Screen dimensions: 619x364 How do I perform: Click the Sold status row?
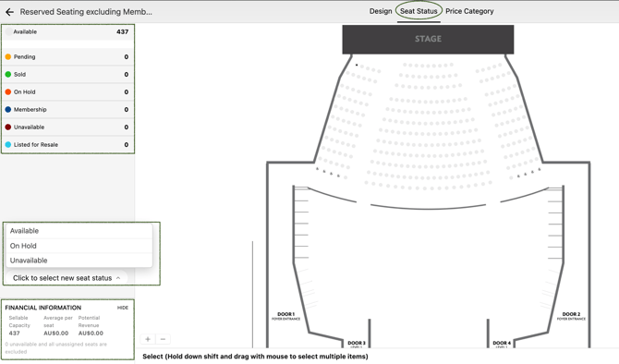[x=67, y=74]
